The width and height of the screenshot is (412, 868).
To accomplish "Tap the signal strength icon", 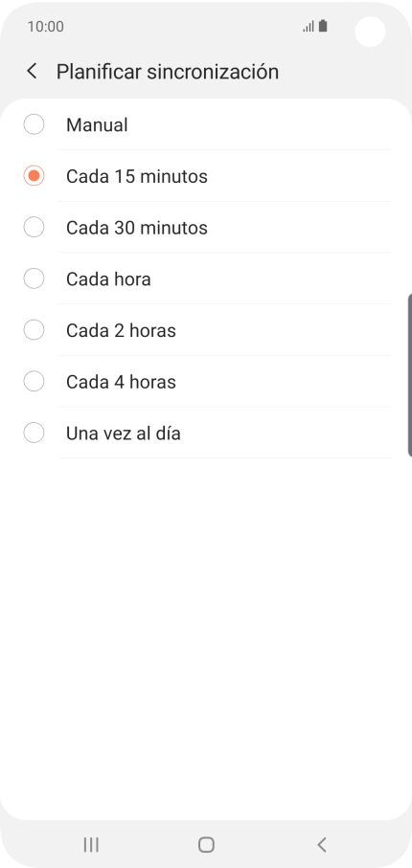I will click(309, 27).
